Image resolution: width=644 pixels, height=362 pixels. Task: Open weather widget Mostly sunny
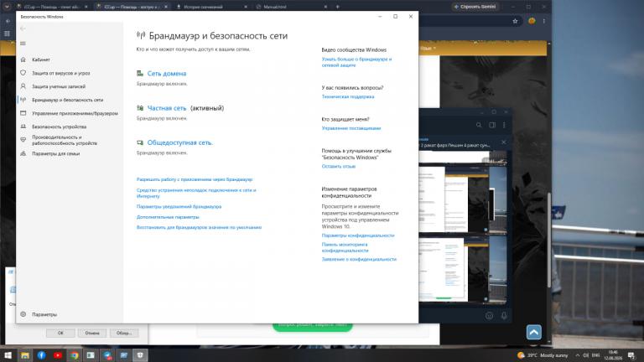point(543,355)
